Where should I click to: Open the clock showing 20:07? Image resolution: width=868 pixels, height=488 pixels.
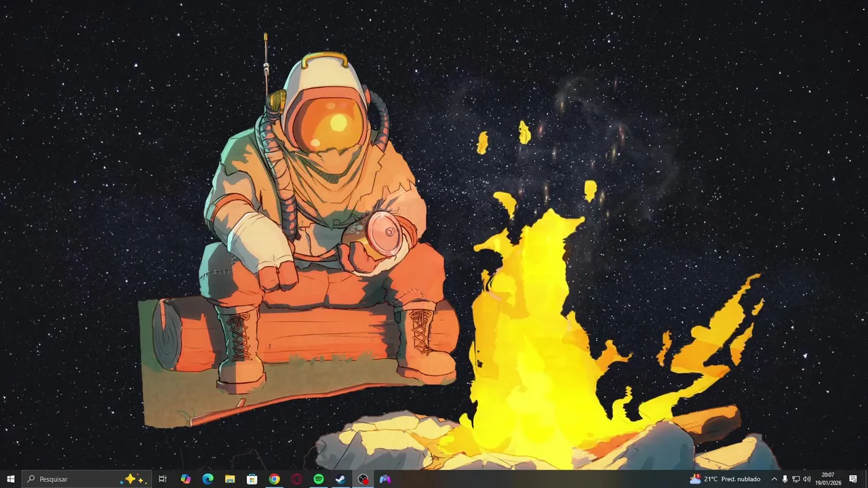pos(828,479)
